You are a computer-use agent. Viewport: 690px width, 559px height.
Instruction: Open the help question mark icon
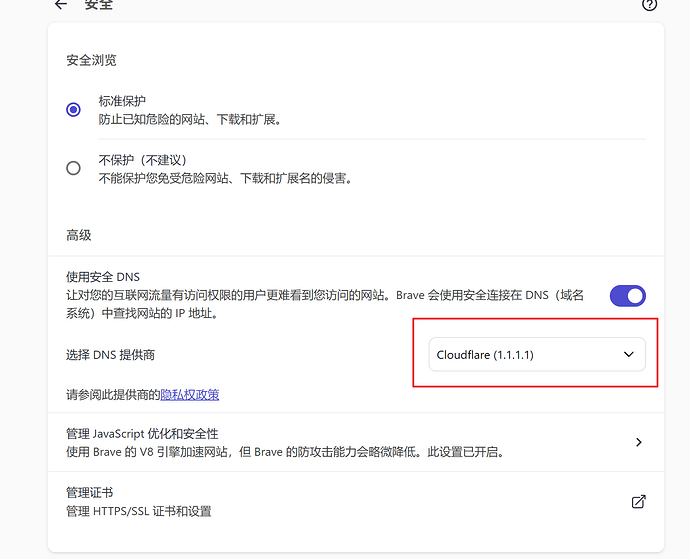pyautogui.click(x=650, y=5)
